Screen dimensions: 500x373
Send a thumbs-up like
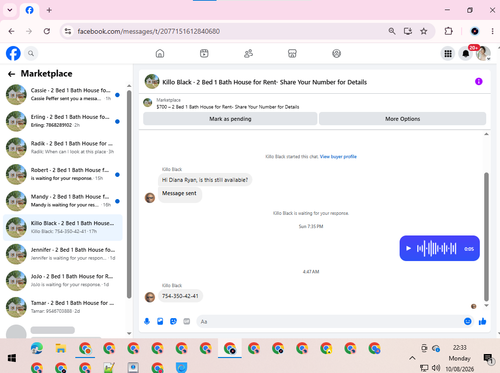(482, 321)
